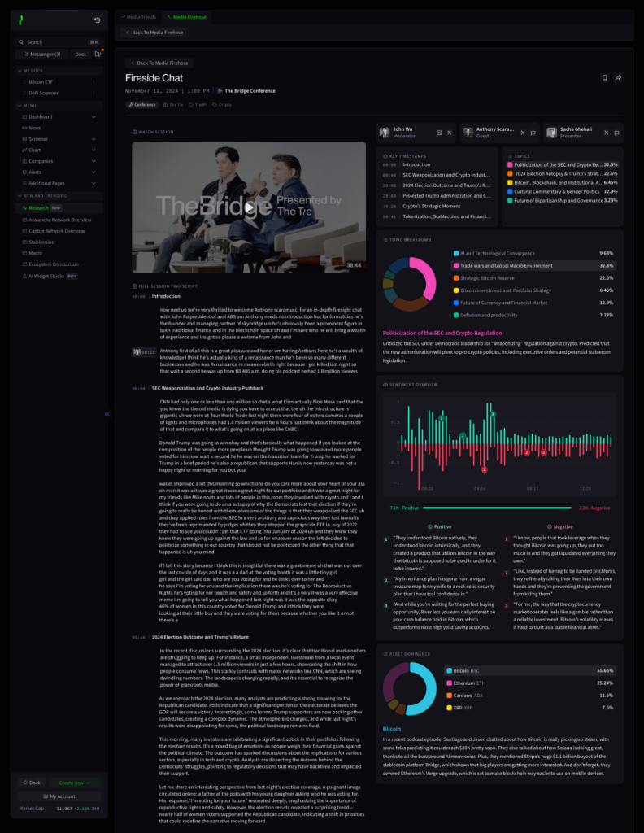644x833 pixels.
Task: Collapse the sidebar with double-chevron handle
Action: (107, 414)
